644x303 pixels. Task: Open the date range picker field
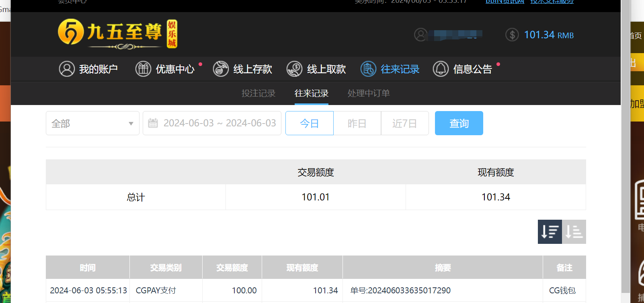[212, 123]
